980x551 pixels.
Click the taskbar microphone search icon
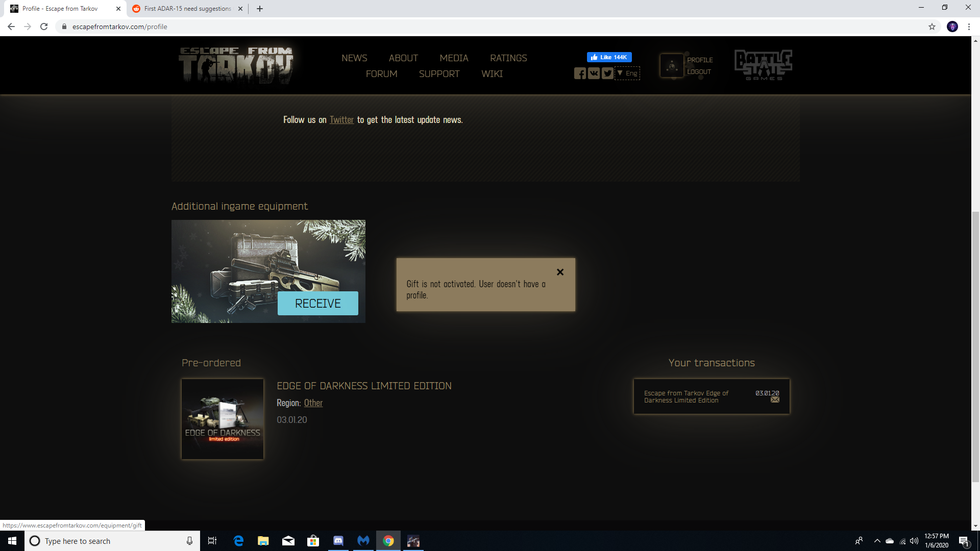pos(189,541)
